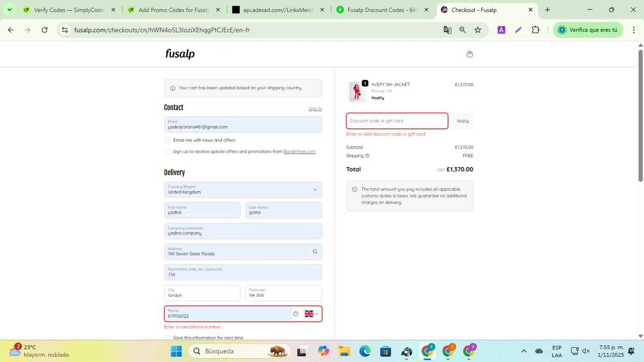
Task: Click the Last name field
Action: point(284,210)
